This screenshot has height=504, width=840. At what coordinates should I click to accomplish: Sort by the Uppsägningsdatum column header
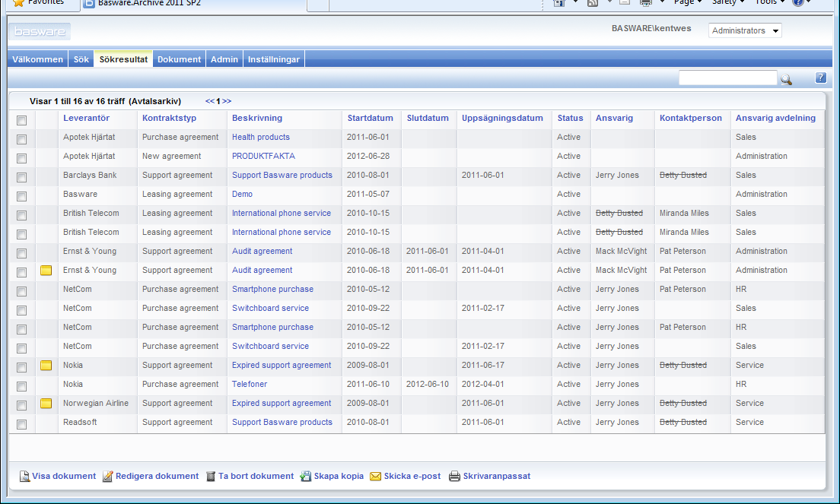click(x=502, y=119)
